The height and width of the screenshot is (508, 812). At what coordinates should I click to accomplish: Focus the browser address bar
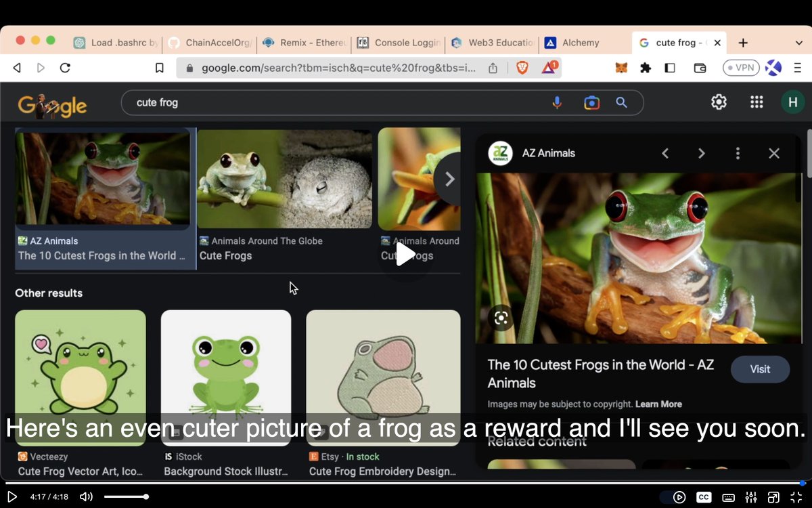338,68
